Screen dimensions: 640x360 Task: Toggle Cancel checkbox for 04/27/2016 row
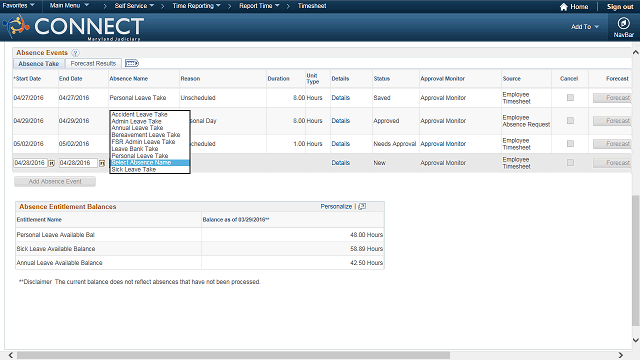click(570, 98)
